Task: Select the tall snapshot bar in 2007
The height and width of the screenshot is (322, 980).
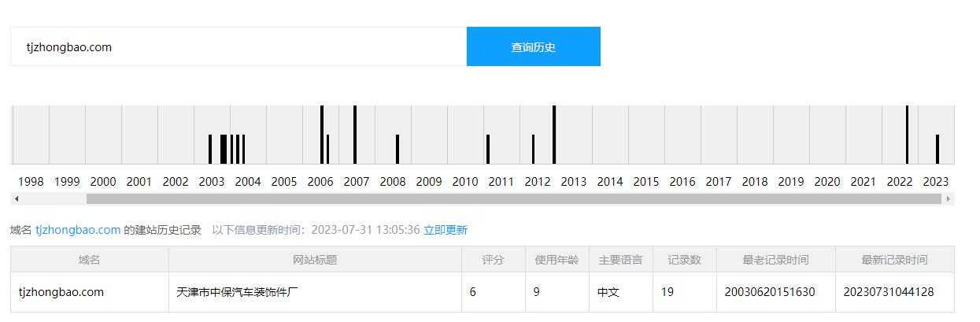Action: 355,135
